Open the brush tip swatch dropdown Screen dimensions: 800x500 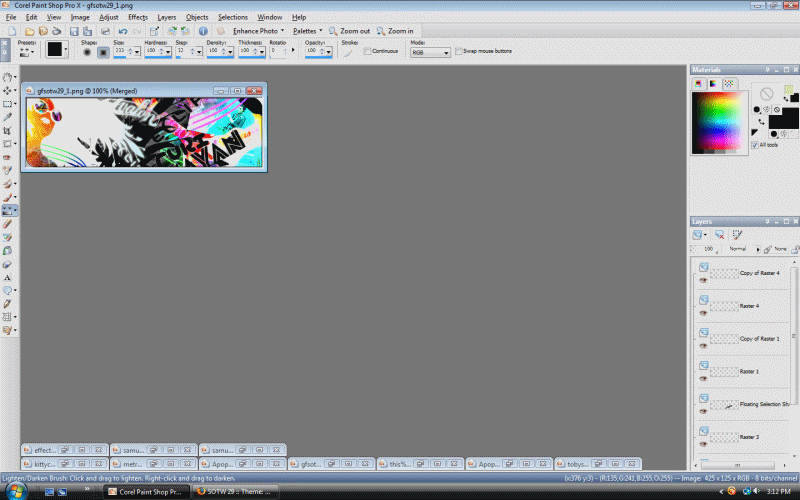click(65, 49)
